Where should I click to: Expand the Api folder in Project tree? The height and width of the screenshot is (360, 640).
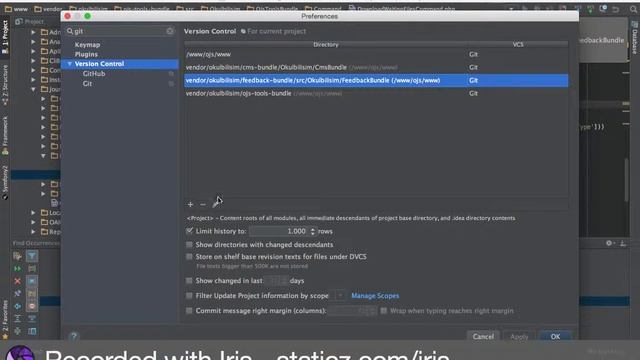pyautogui.click(x=33, y=51)
